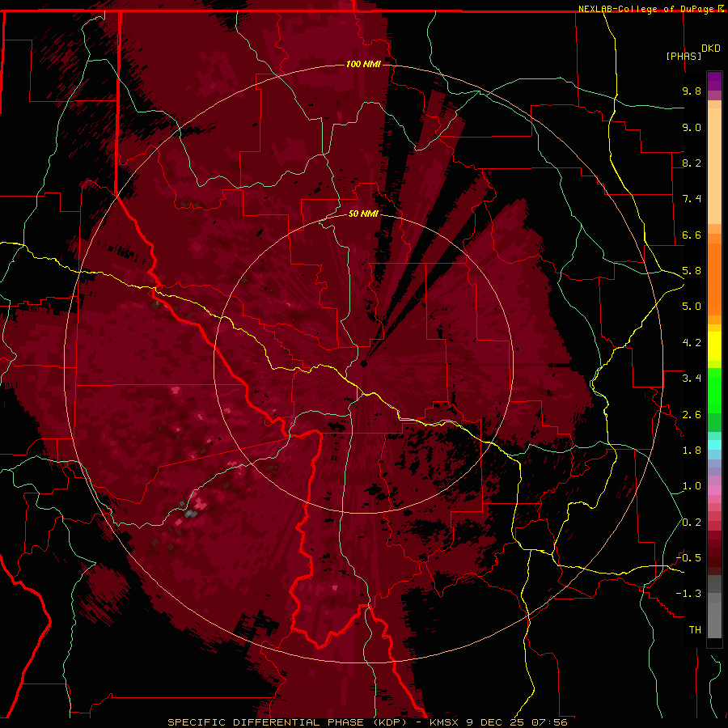The image size is (728, 728).
Task: Click the 50 NMI range ring label
Action: [363, 214]
